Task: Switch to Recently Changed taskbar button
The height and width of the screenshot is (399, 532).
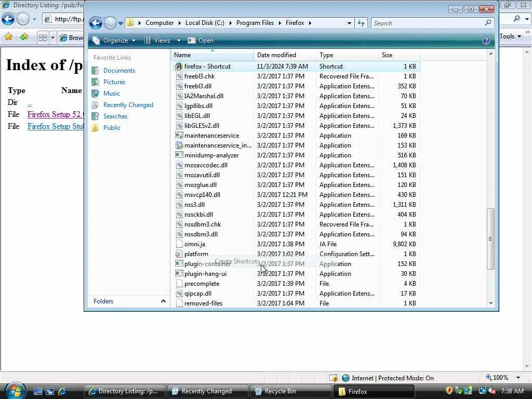Action: pos(207,391)
